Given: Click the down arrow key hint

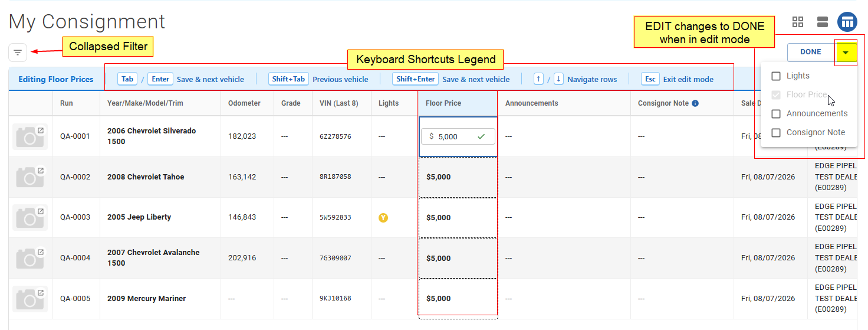Looking at the screenshot, I should (558, 79).
